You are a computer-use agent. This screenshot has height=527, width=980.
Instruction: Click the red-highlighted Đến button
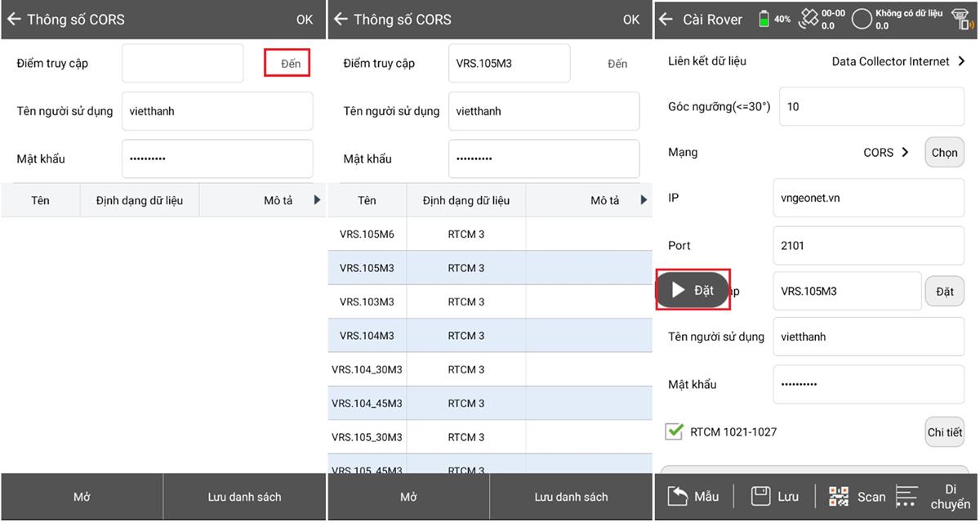coord(287,64)
